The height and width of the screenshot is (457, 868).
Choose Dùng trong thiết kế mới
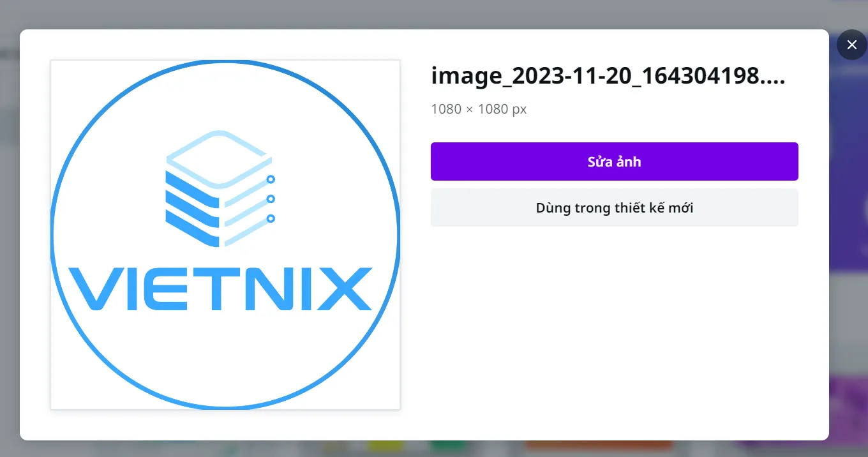(x=614, y=207)
